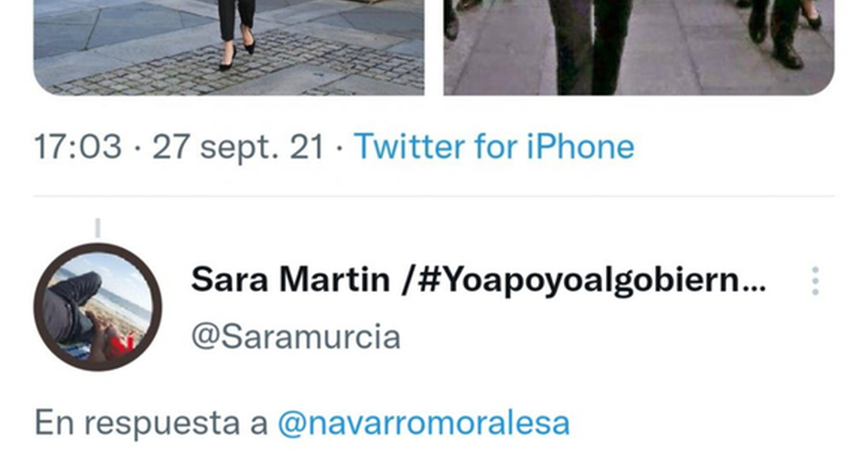Open the right photo of people walking
This screenshot has width=868, height=454.
639,48
